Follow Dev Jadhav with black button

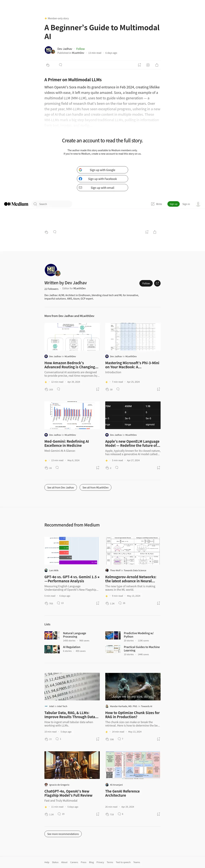146,283
